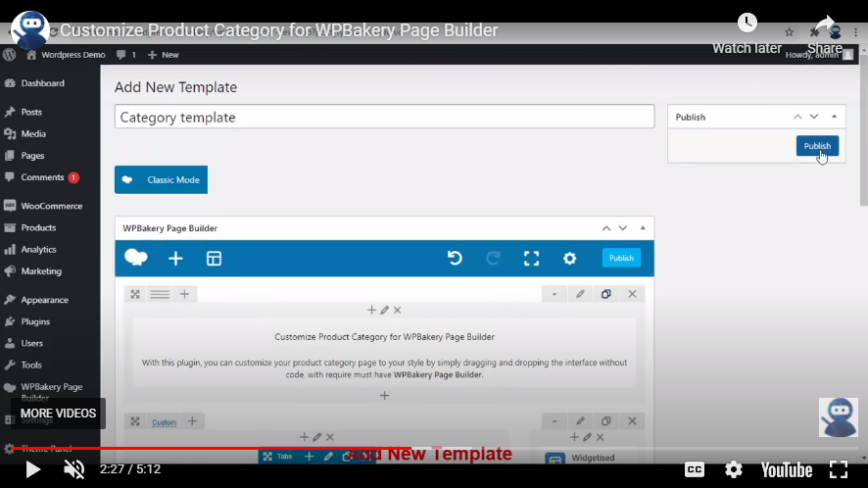Viewport: 868px width, 488px height.
Task: Open WPBakery page settings gear
Action: (x=569, y=258)
